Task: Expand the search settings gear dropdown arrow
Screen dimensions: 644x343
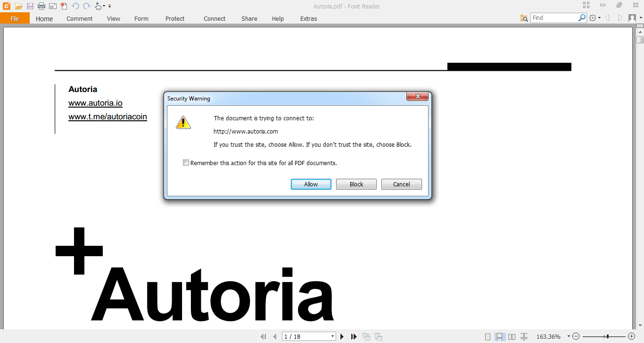Action: click(x=600, y=18)
